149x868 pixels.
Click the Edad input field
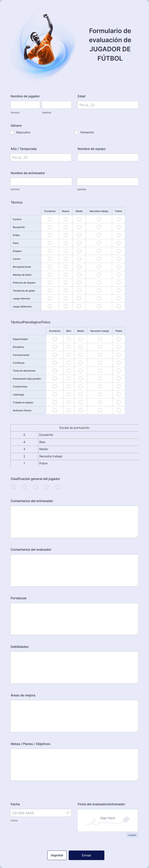coord(108,105)
